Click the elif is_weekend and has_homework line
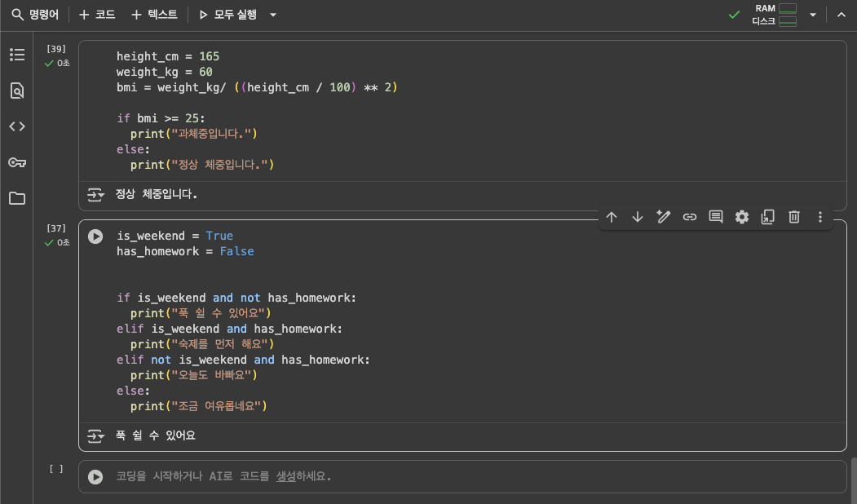The image size is (857, 504). (230, 329)
